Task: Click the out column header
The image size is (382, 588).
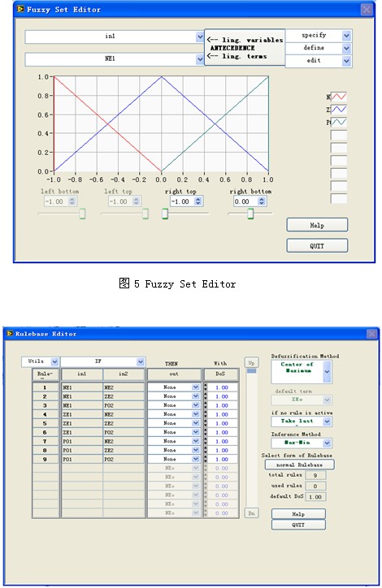Action: pos(174,374)
